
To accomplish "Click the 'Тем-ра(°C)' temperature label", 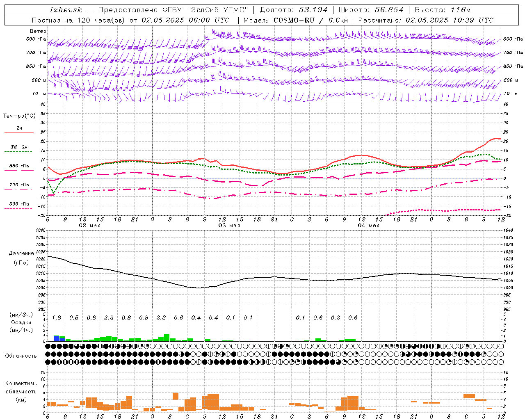I will click(x=19, y=116).
